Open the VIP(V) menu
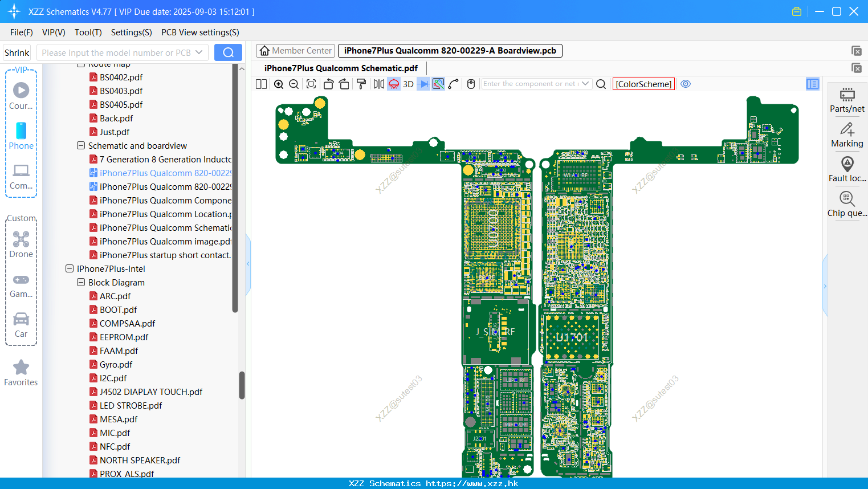 click(54, 32)
